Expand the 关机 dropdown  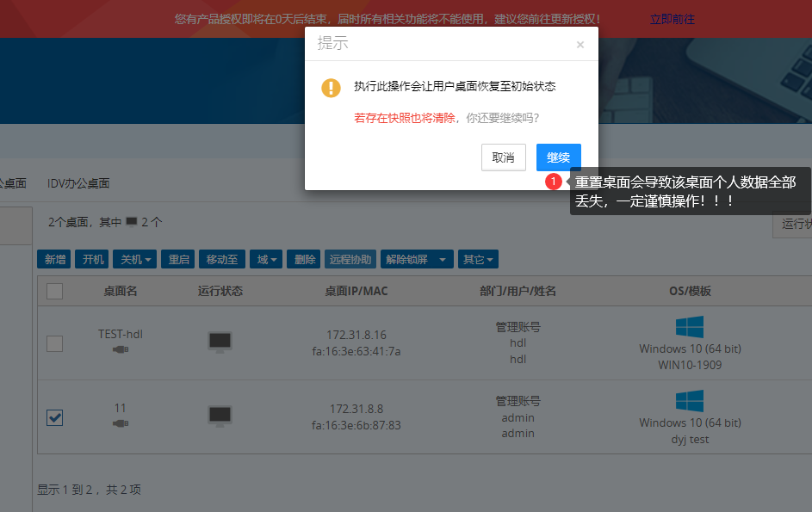137,259
